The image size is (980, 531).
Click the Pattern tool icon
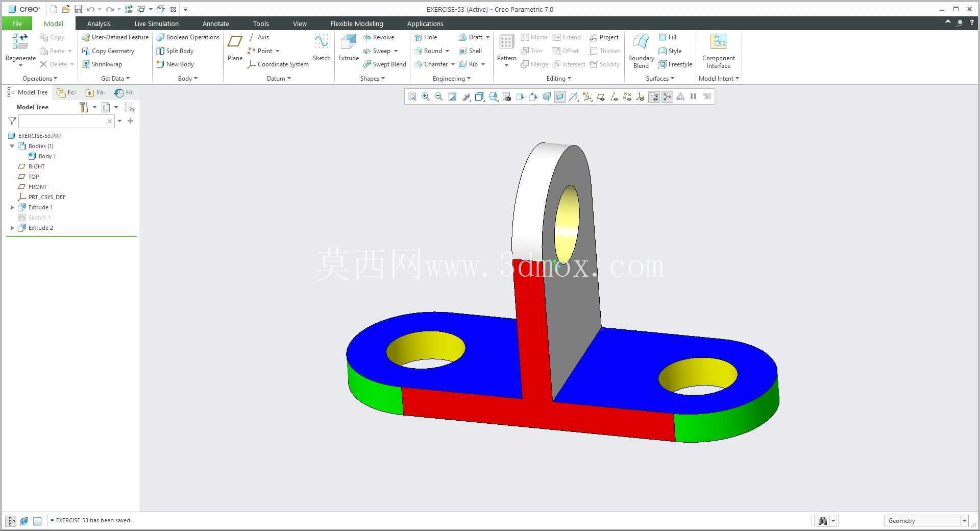(x=506, y=43)
